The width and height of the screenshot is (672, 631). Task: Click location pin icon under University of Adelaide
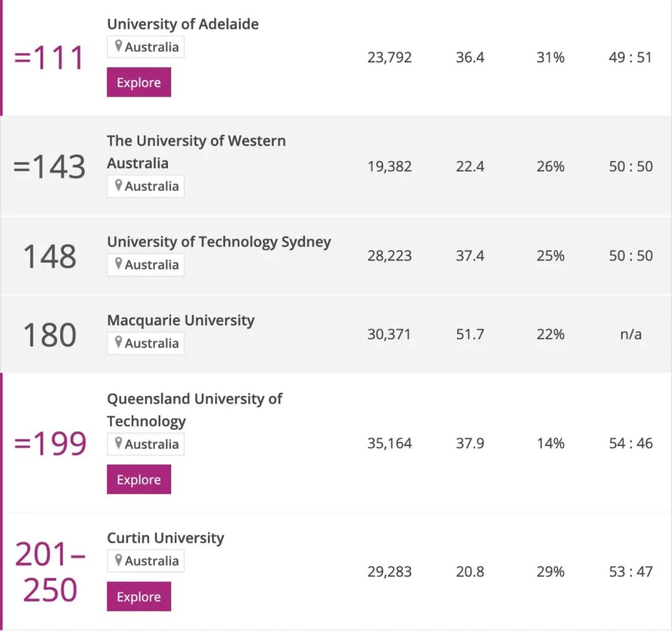[x=119, y=47]
